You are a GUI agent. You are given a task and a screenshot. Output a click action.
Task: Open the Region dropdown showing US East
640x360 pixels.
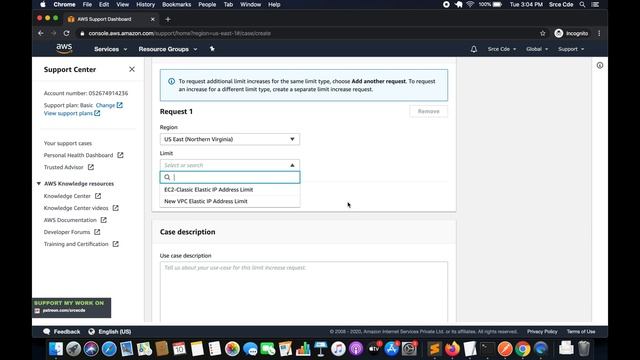[x=230, y=139]
